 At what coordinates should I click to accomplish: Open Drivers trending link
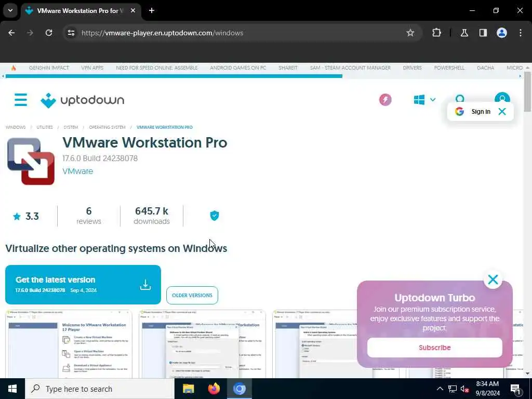[x=412, y=68]
